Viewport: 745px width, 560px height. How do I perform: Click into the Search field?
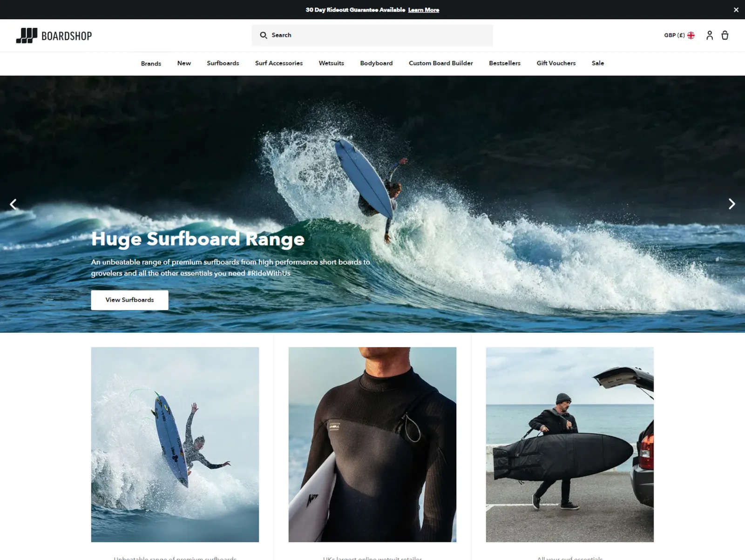pyautogui.click(x=372, y=35)
